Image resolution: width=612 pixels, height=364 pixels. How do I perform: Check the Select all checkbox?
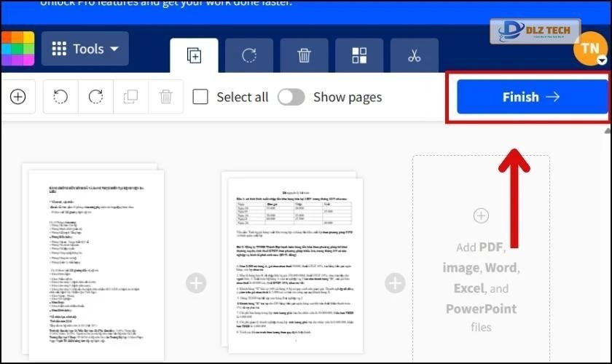point(200,97)
